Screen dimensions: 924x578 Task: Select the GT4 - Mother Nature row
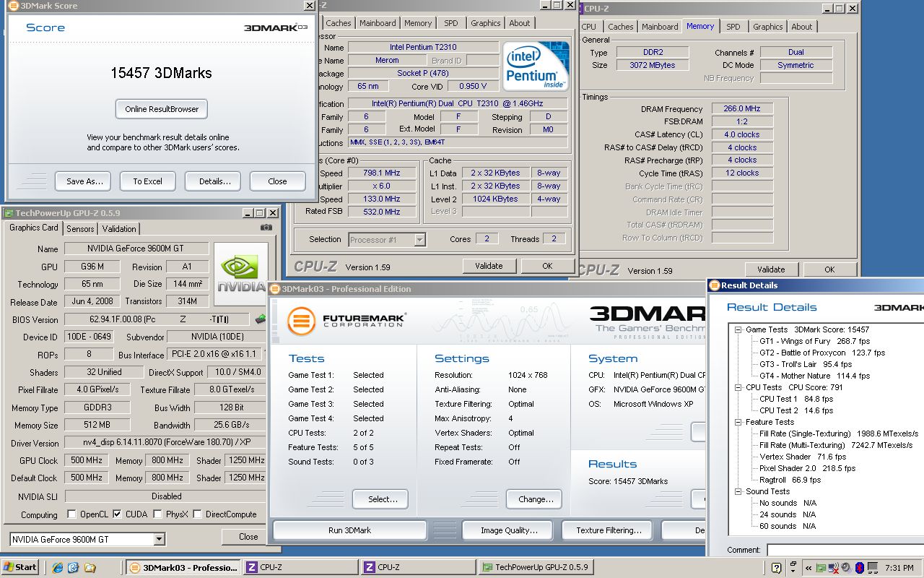[814, 376]
